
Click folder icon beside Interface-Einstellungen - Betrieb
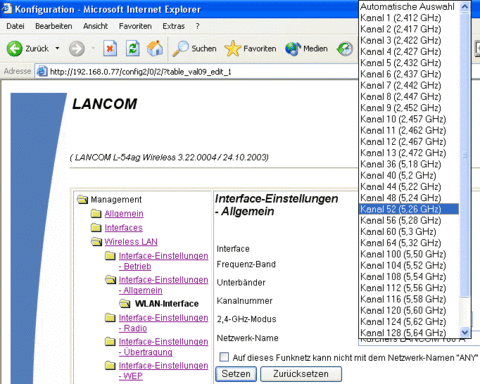(x=110, y=256)
